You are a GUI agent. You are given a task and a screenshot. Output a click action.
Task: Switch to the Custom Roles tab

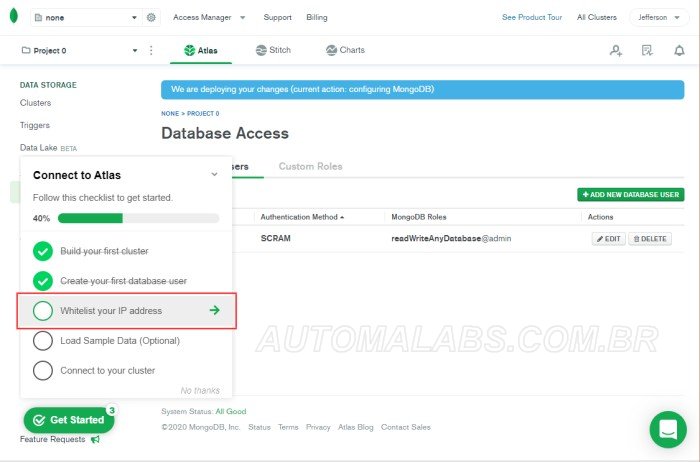(310, 166)
